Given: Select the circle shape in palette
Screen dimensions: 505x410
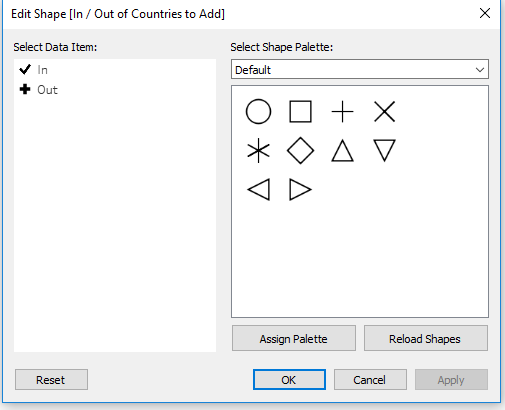Looking at the screenshot, I should [258, 112].
